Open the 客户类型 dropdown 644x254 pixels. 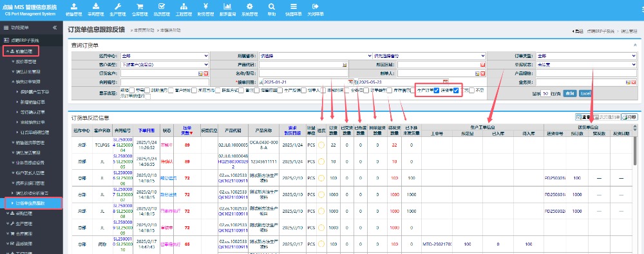click(165, 64)
